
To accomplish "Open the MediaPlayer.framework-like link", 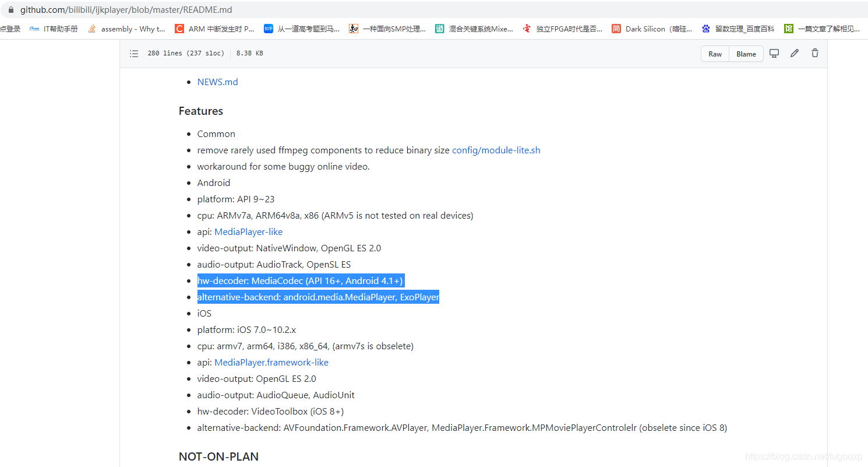I will coord(271,362).
